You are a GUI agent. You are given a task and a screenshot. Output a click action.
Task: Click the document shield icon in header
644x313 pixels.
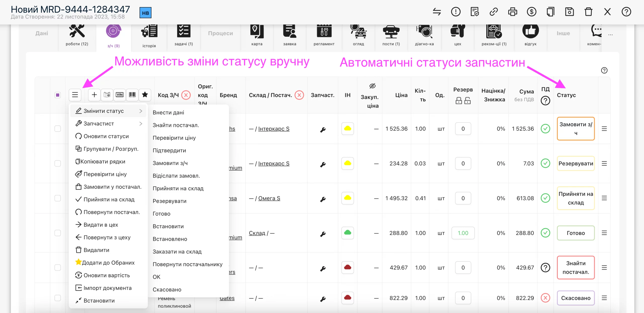pyautogui.click(x=474, y=12)
